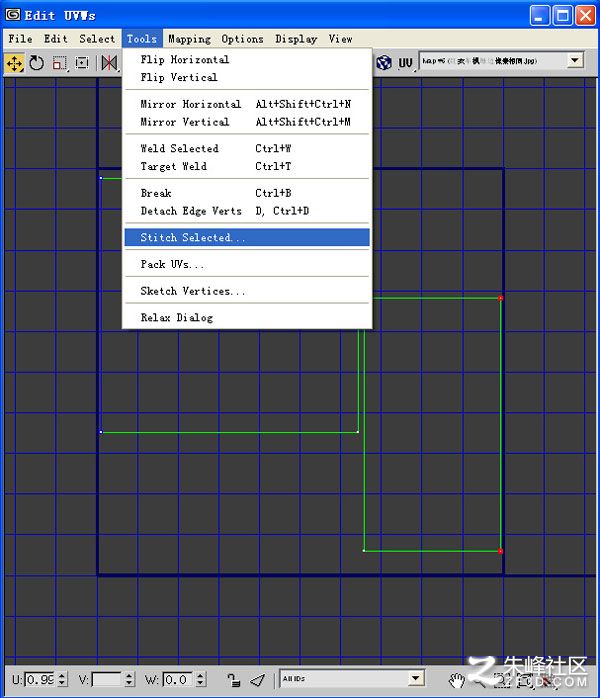
Task: Click the U value spinner arrows
Action: click(62, 679)
